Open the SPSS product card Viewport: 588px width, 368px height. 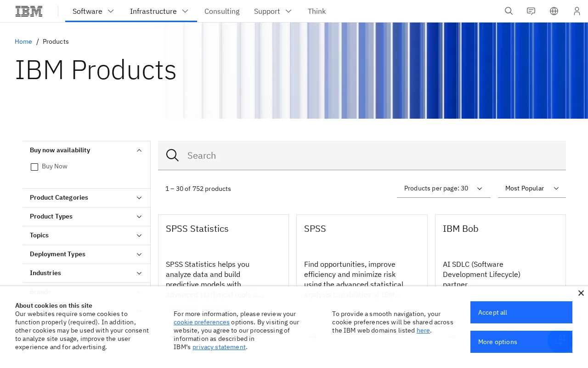362,250
